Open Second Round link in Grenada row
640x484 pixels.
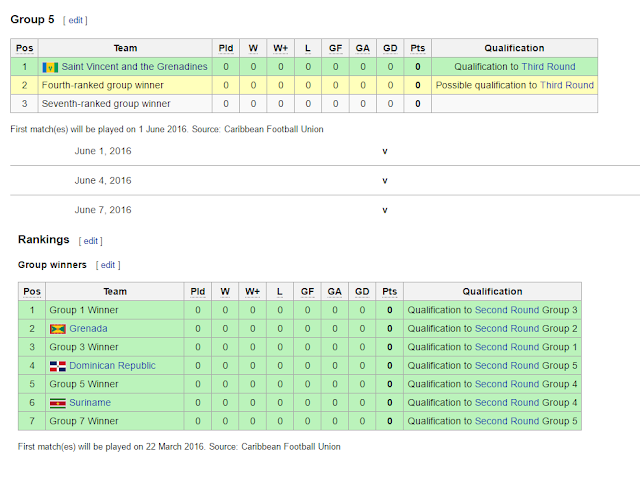507,329
